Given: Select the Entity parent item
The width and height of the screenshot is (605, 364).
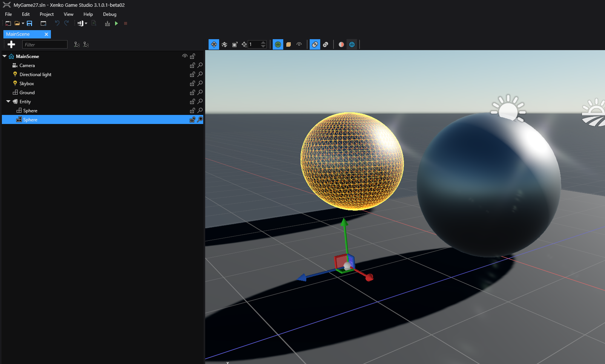Looking at the screenshot, I should point(25,102).
